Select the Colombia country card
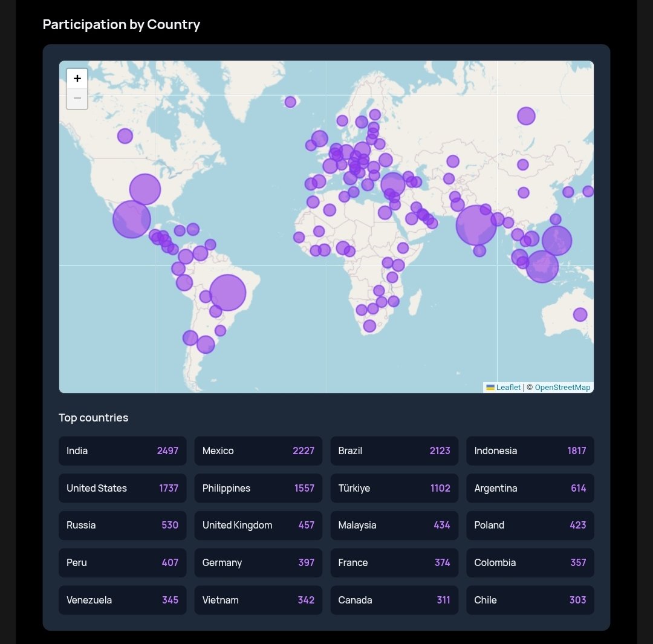Image resolution: width=653 pixels, height=644 pixels. [530, 563]
